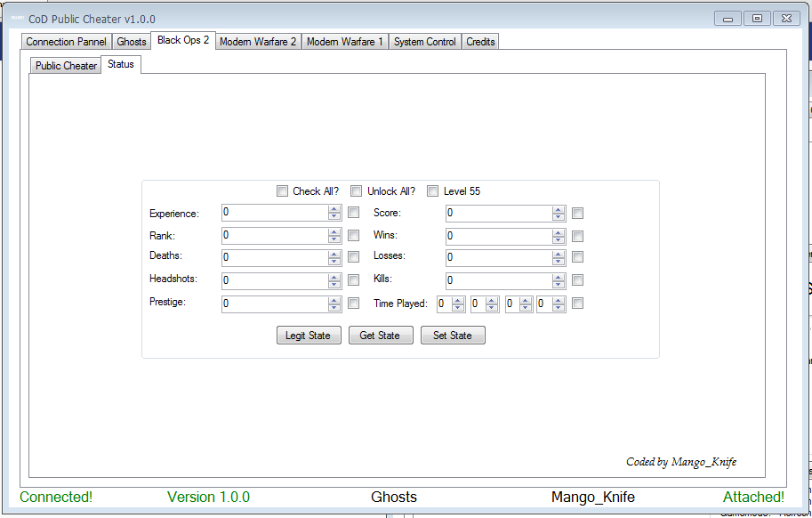Click the Set State button
The width and height of the screenshot is (812, 518).
point(453,336)
